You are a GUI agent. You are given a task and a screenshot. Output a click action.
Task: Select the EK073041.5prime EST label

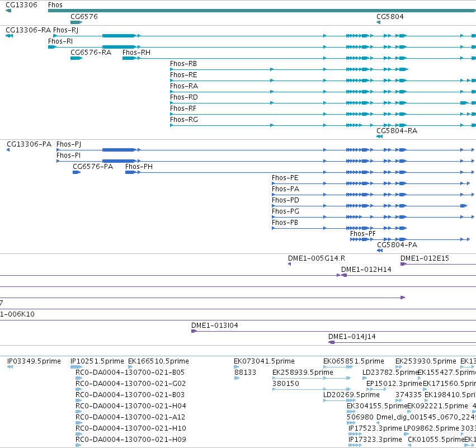coord(264,361)
